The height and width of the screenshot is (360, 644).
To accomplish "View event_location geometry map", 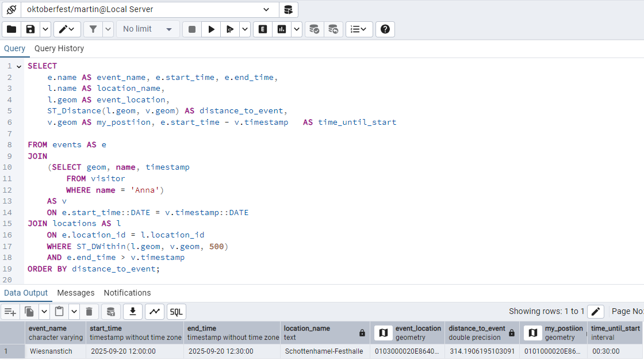I will [383, 333].
